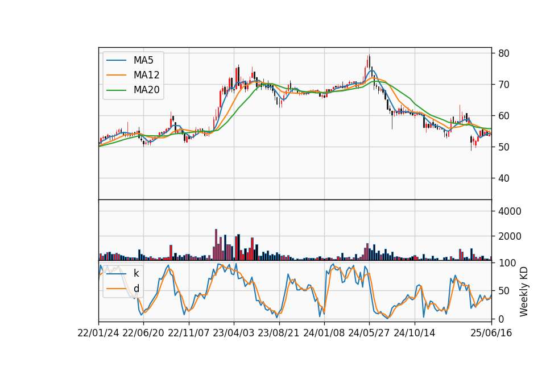This screenshot has width=546, height=392.
Task: Click the 23/04/03 date tick label
Action: 233,333
